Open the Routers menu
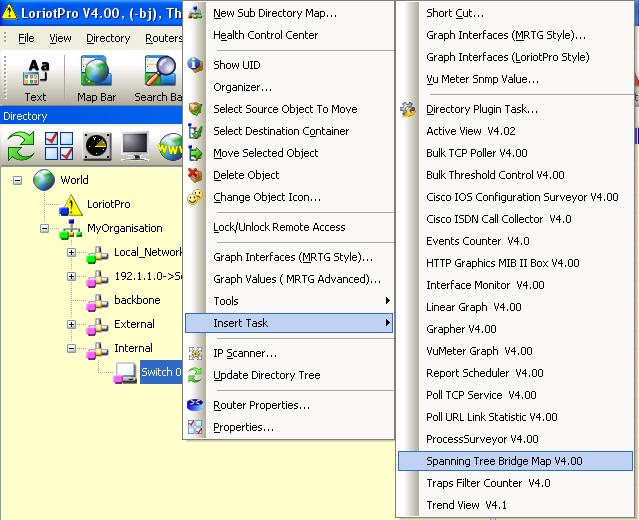The width and height of the screenshot is (639, 520). pyautogui.click(x=164, y=38)
